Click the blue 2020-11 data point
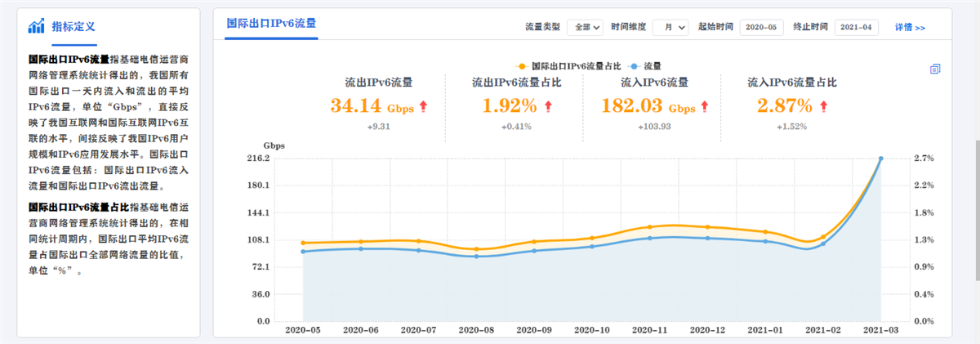Viewport: 980px width, 344px height. 649,238
